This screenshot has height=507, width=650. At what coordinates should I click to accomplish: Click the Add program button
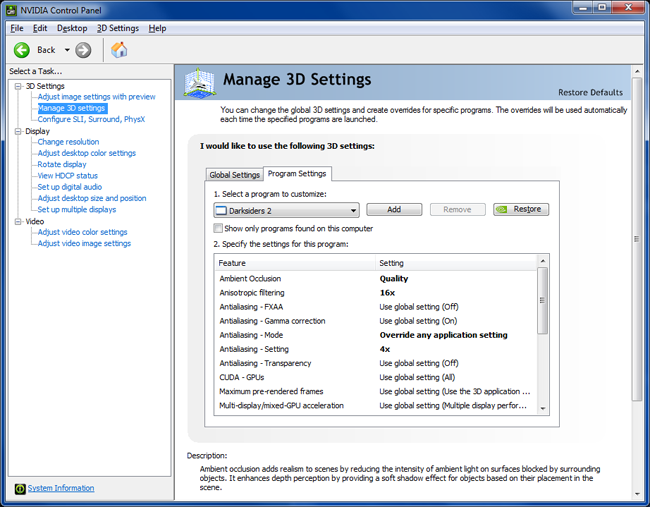point(393,210)
